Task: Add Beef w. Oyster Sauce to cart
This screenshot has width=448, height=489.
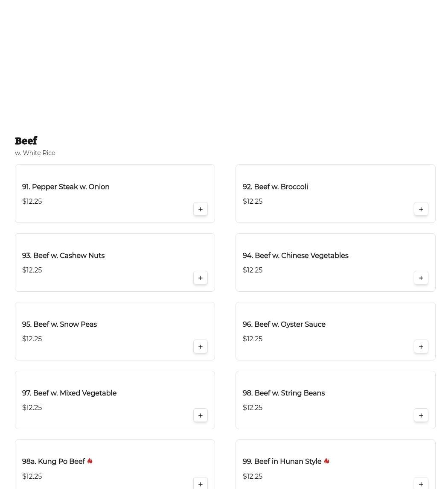Action: (x=421, y=347)
